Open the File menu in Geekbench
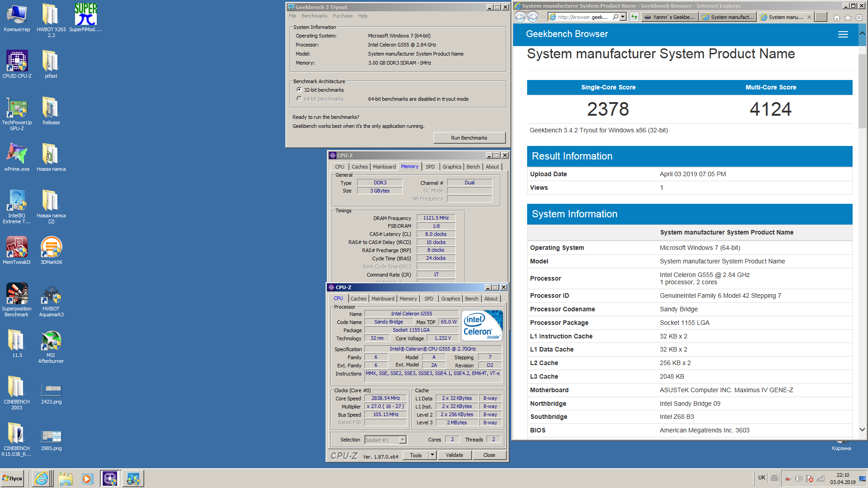The image size is (868, 488). click(x=292, y=16)
